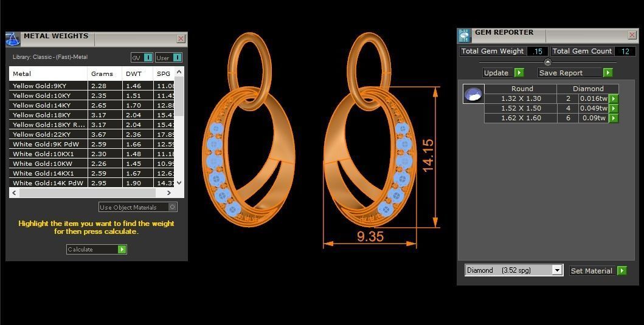Click the Diamond column header

[588, 89]
